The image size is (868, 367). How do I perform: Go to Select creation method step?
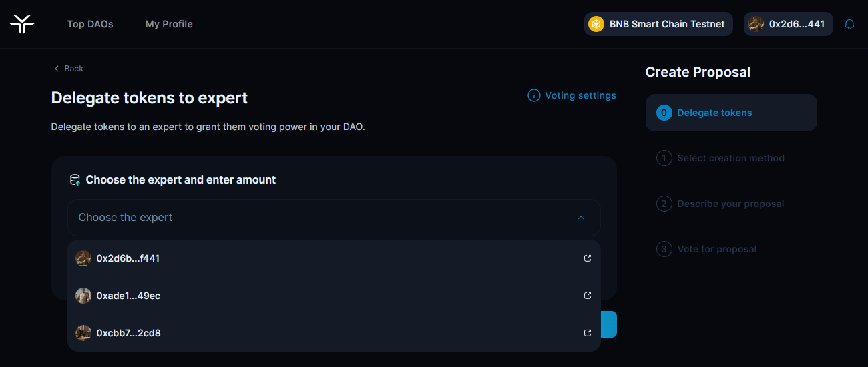(x=730, y=158)
